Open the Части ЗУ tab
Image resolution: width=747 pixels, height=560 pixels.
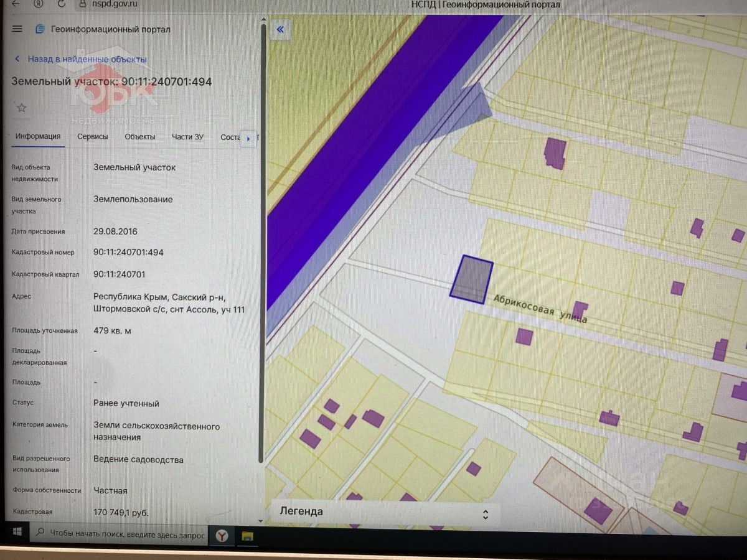[x=187, y=137]
